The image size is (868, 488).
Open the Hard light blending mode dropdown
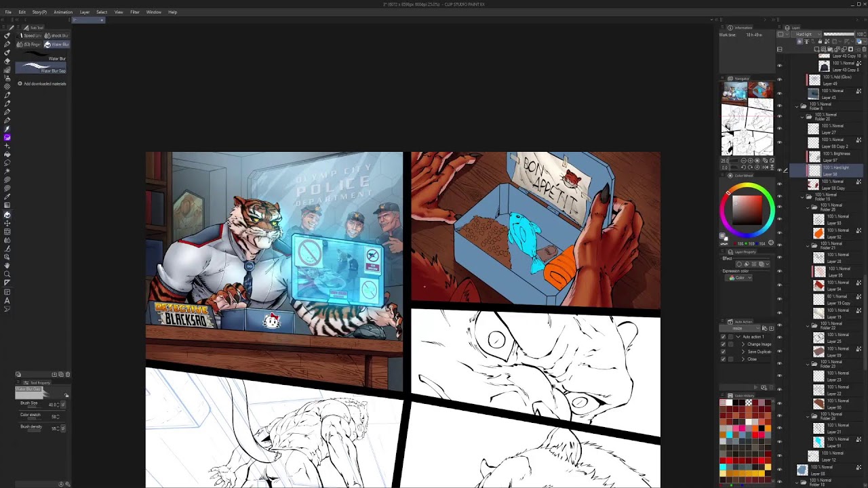pos(807,34)
